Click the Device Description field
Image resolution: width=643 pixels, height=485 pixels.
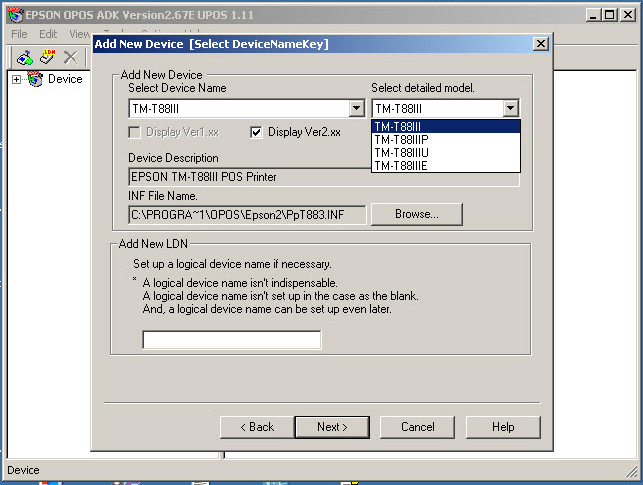pos(324,177)
